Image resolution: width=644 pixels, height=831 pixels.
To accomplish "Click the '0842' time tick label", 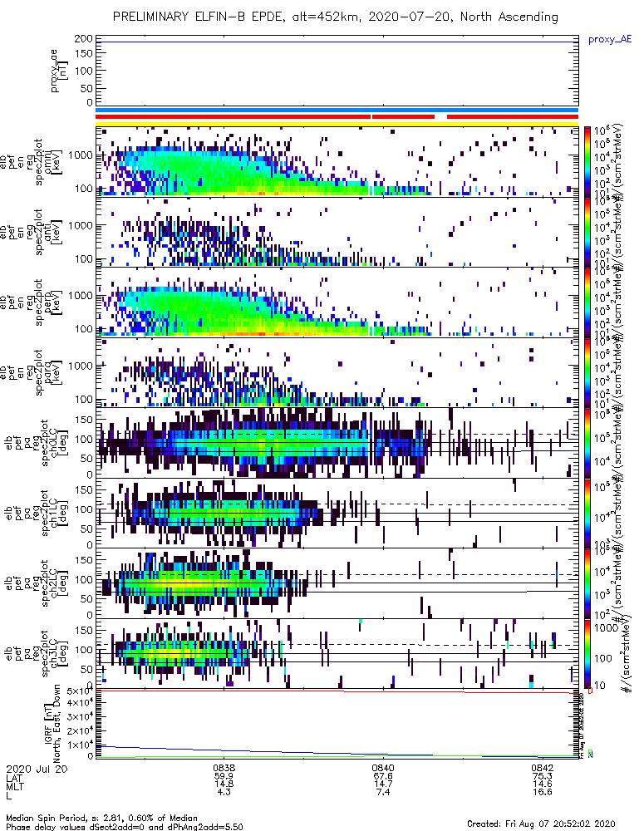I will click(543, 769).
